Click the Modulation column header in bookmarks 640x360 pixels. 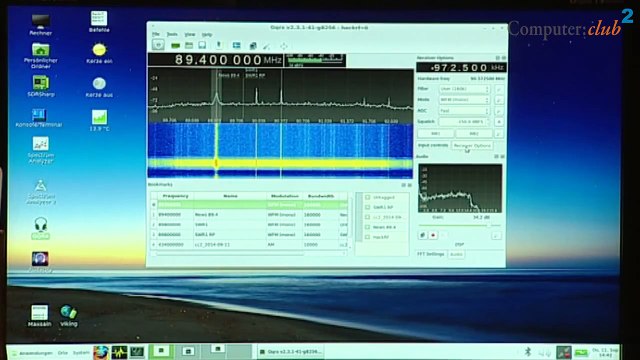pos(284,196)
